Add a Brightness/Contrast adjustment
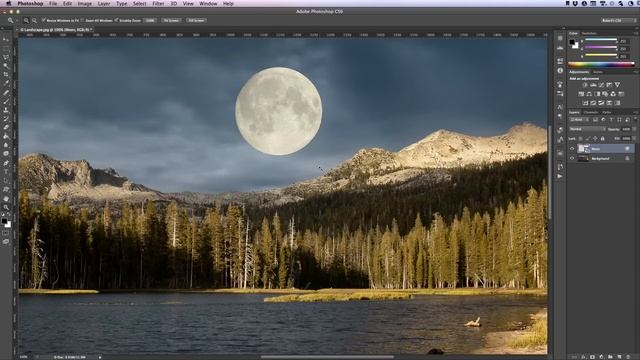The image size is (640, 360). (585, 85)
